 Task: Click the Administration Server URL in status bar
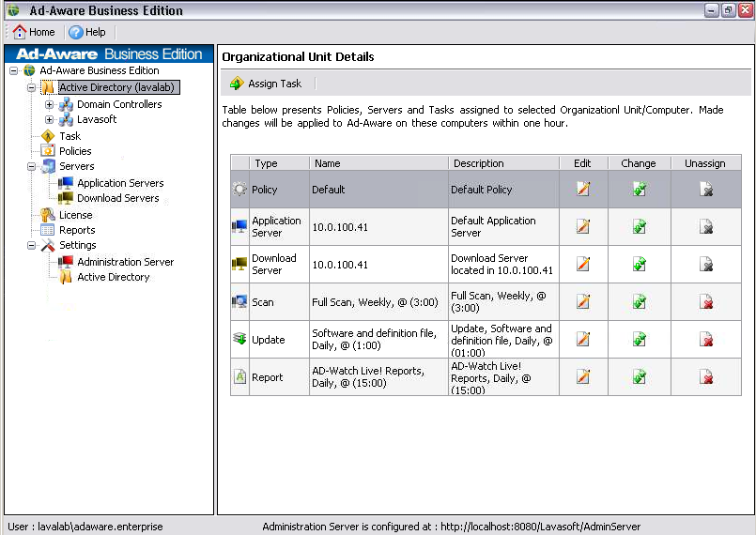[x=541, y=527]
